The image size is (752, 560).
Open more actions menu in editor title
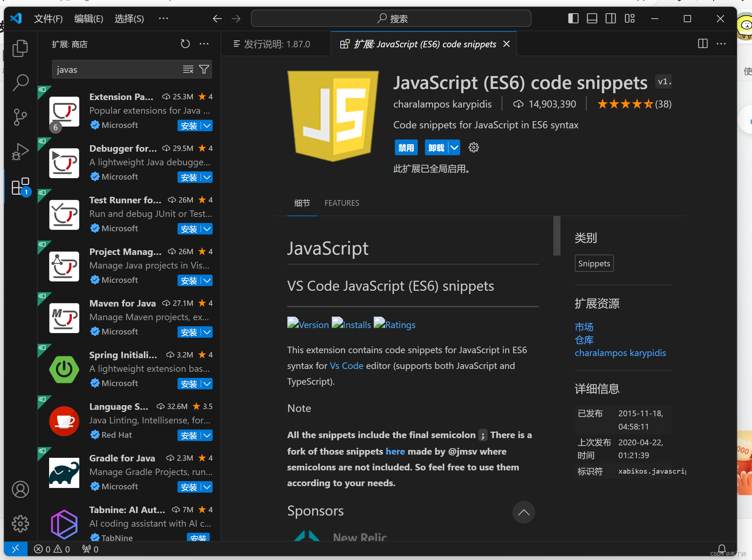coord(721,44)
